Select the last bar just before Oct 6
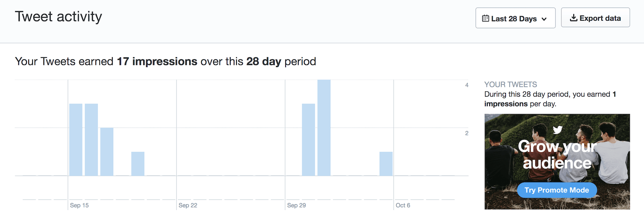Image resolution: width=644 pixels, height=217 pixels. [386, 164]
